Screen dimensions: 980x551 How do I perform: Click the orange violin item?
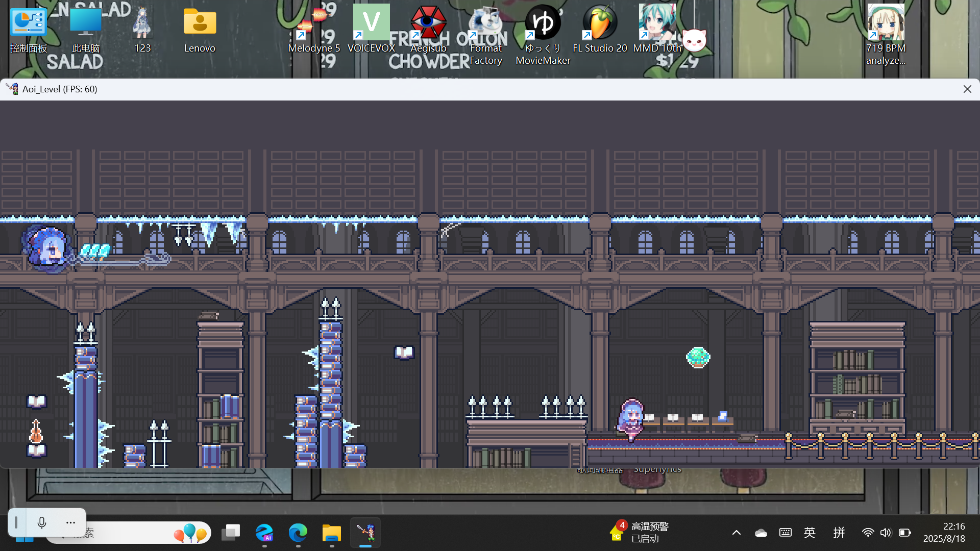point(36,432)
